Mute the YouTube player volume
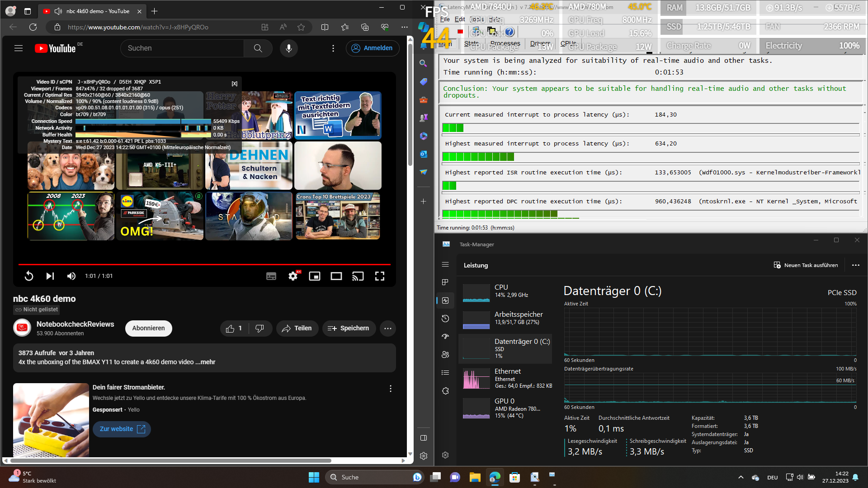Image resolution: width=868 pixels, height=488 pixels. point(71,276)
